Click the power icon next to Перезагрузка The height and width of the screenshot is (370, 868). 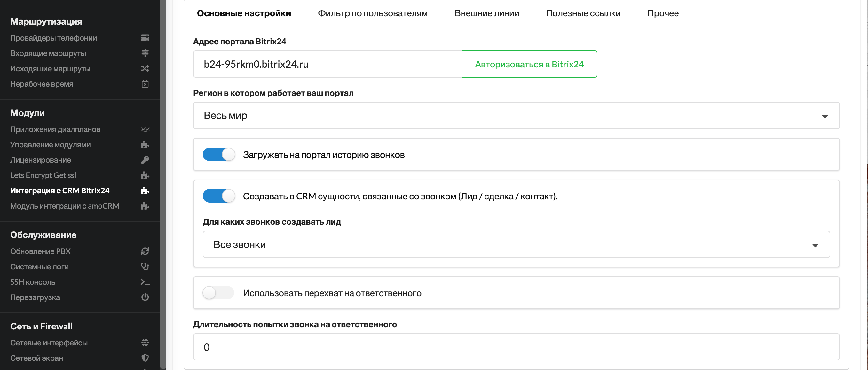[x=145, y=297]
